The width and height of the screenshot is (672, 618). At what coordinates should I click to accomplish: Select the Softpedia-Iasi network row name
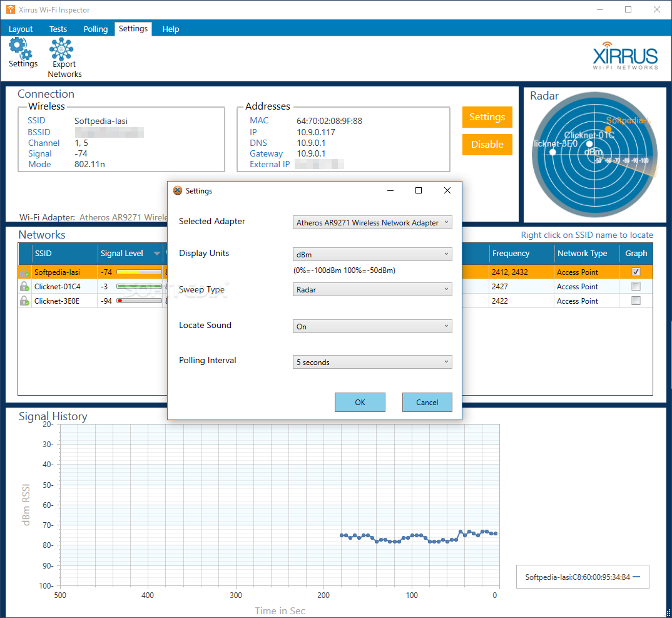[x=57, y=272]
